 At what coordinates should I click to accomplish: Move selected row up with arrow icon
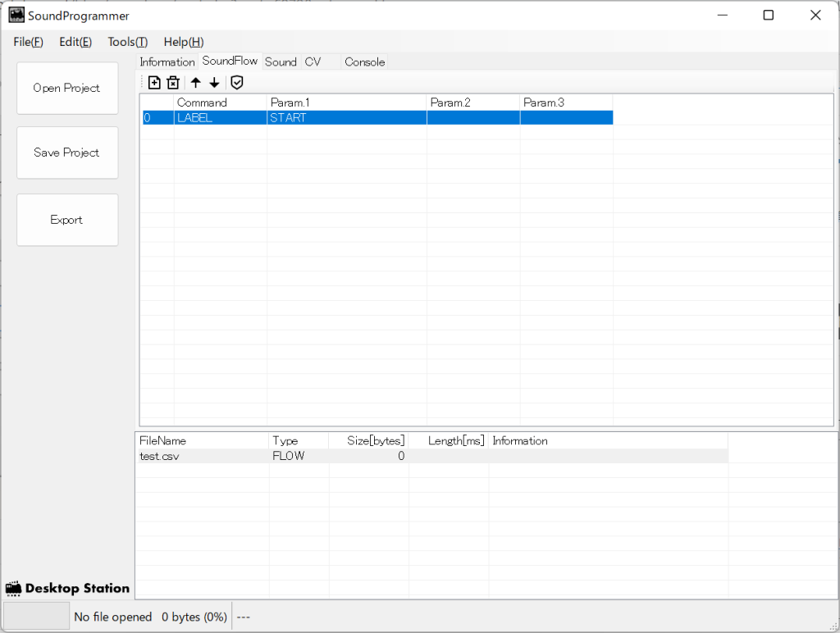195,82
